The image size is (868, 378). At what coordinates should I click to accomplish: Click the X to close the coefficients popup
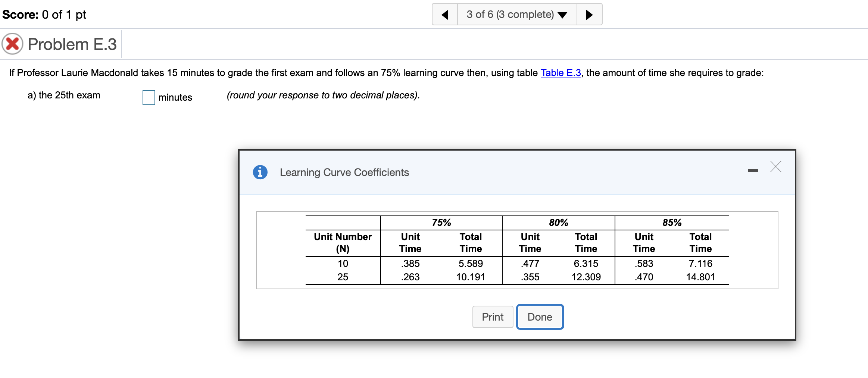point(776,167)
